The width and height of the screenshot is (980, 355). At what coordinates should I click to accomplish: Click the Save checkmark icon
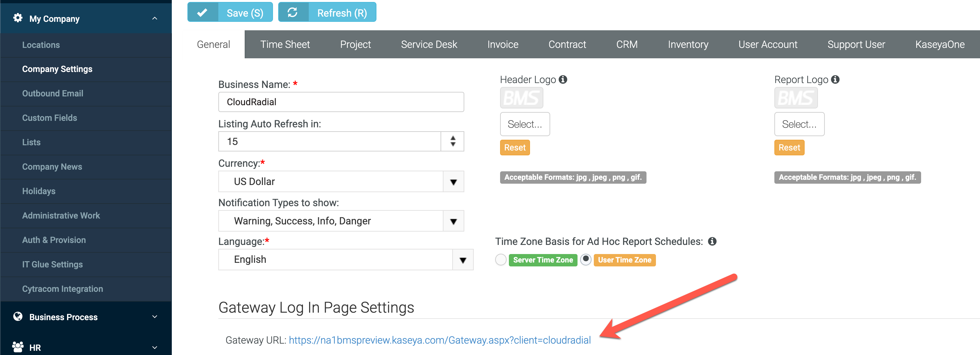202,13
